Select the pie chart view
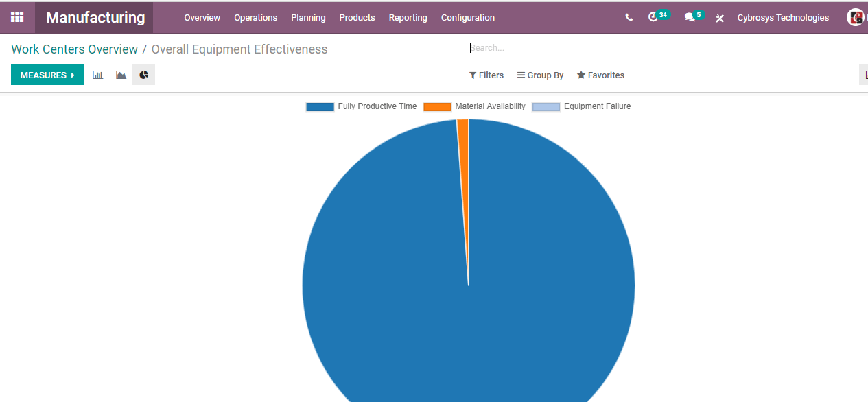Viewport: 868px width, 402px height. pos(143,75)
